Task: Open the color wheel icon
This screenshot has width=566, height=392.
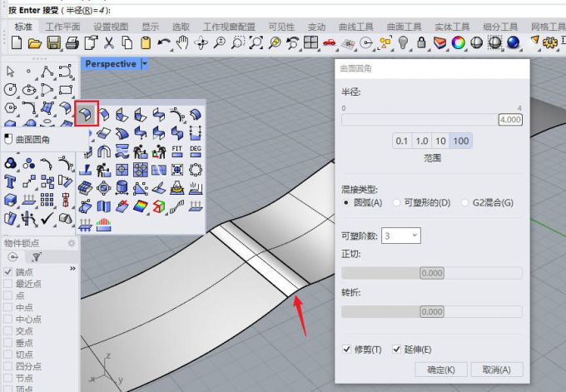Action: [x=458, y=43]
